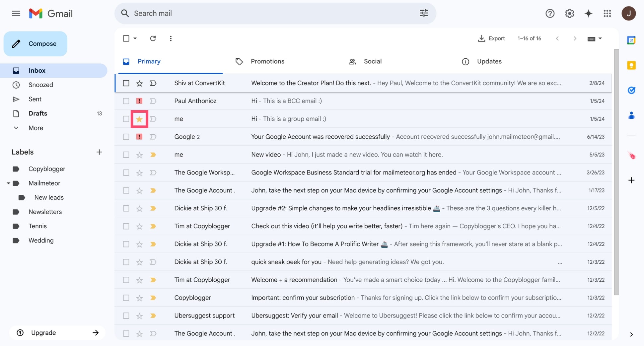Tick the checkbox for Paul Anthonioz email

[126, 101]
